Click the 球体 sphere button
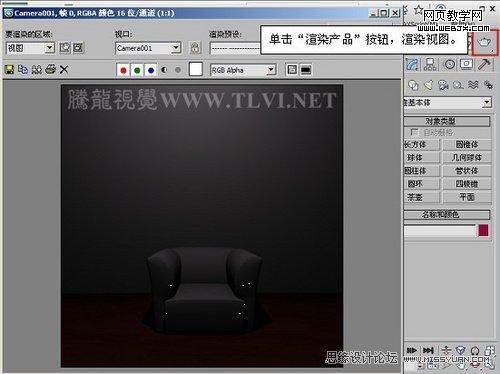 [422, 158]
